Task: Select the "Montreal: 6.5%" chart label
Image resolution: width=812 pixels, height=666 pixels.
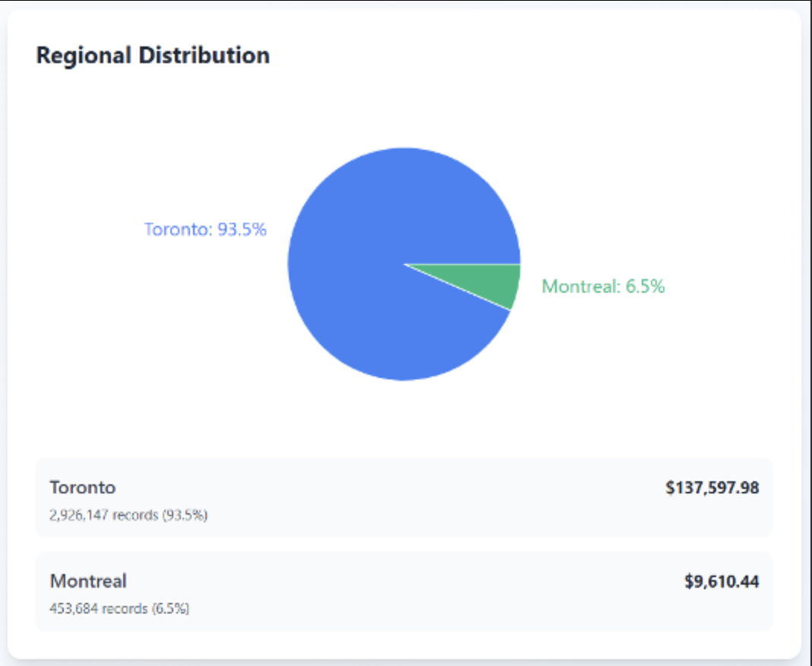Action: coord(603,287)
